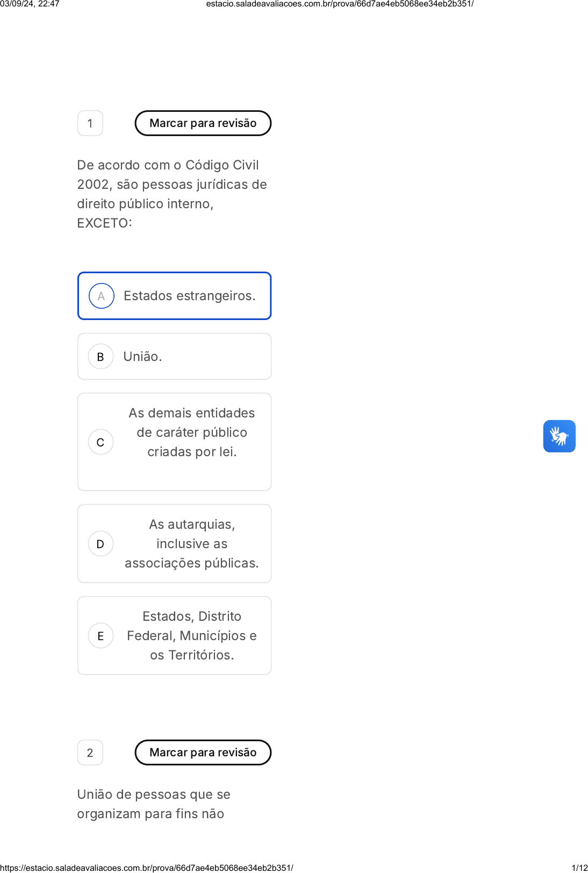Select answer C radio circle

click(101, 442)
